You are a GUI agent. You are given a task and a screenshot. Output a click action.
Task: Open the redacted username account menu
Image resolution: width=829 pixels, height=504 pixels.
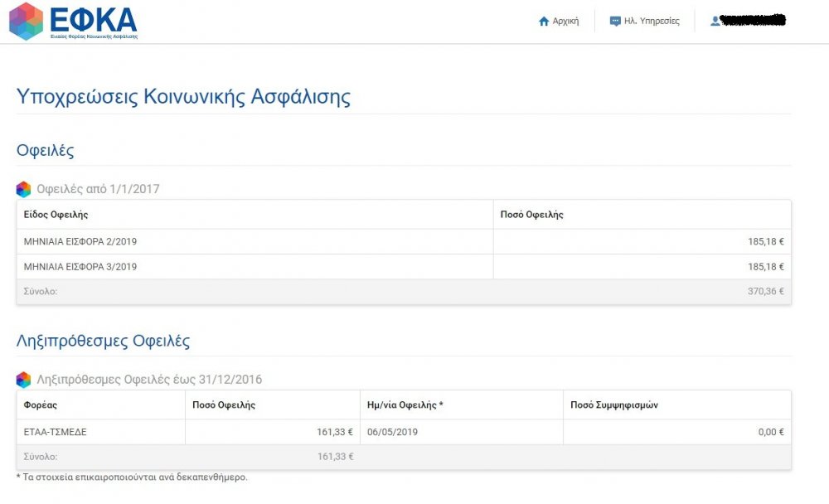tap(753, 20)
